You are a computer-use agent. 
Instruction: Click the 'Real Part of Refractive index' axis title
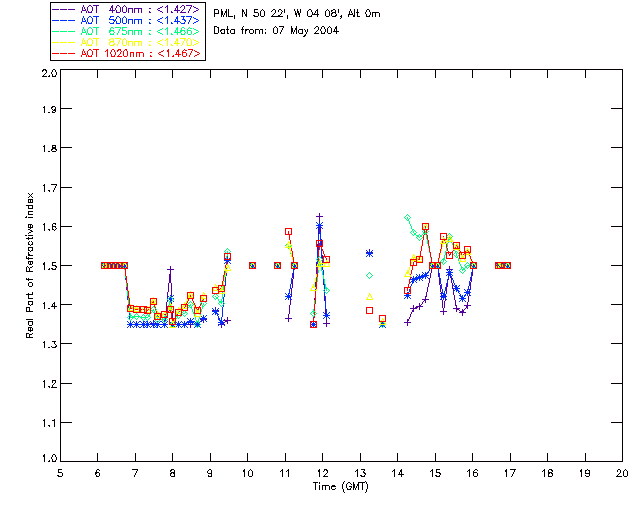(x=30, y=265)
